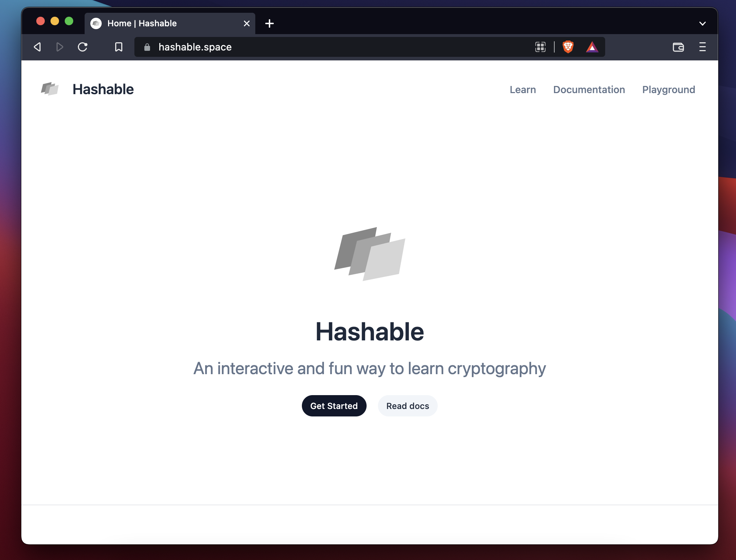736x560 pixels.
Task: Click the large Hashable heading text
Action: (370, 332)
